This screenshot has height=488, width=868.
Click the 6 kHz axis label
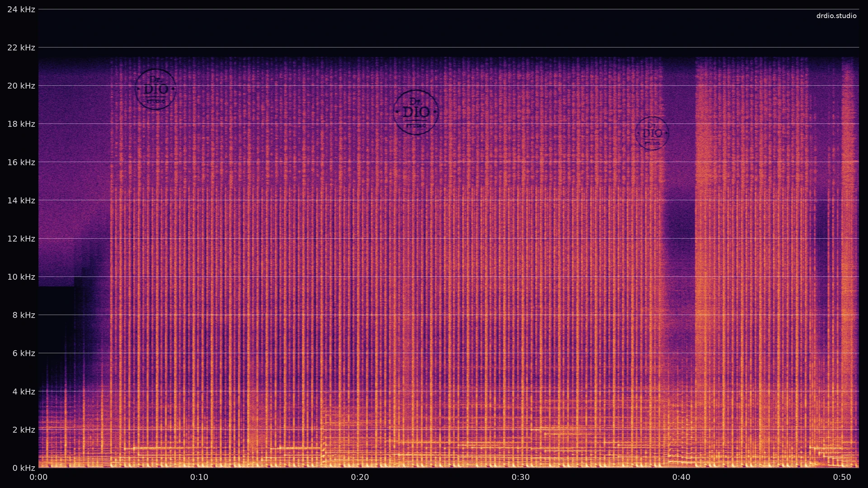click(x=24, y=353)
